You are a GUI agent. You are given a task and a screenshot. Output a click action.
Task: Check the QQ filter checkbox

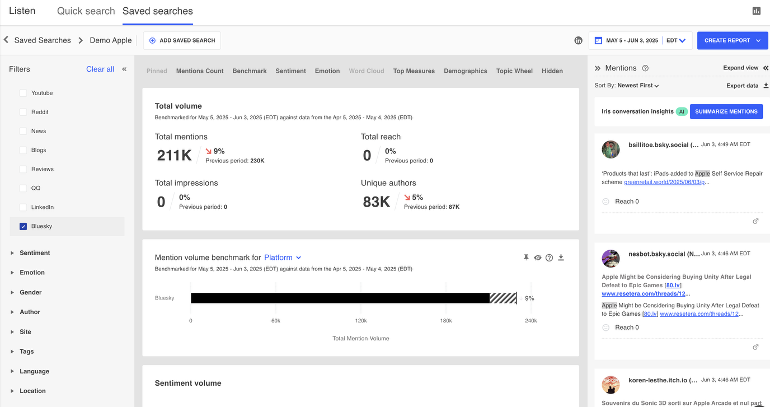(x=23, y=188)
